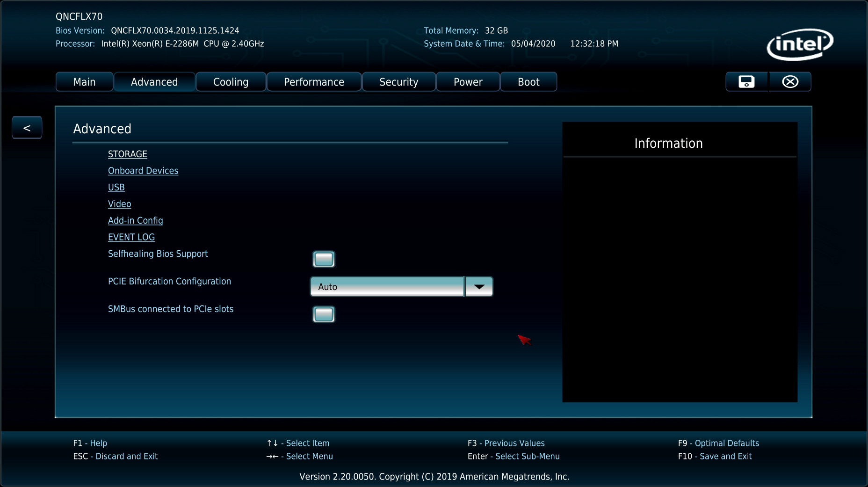Open the Power tab
The width and height of the screenshot is (868, 487).
468,82
